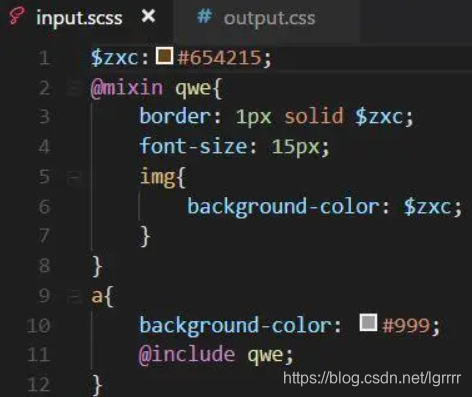The height and width of the screenshot is (397, 472).
Task: Click 'background-color' on line 6
Action: tap(283, 207)
